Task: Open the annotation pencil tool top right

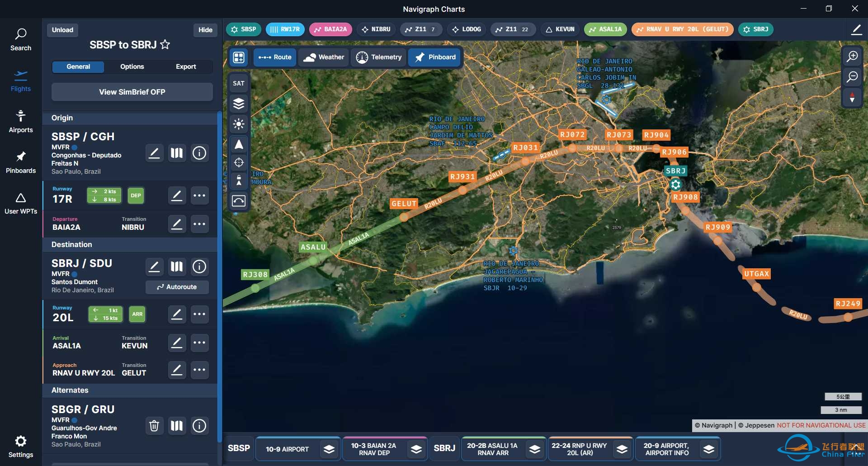Action: point(856,30)
